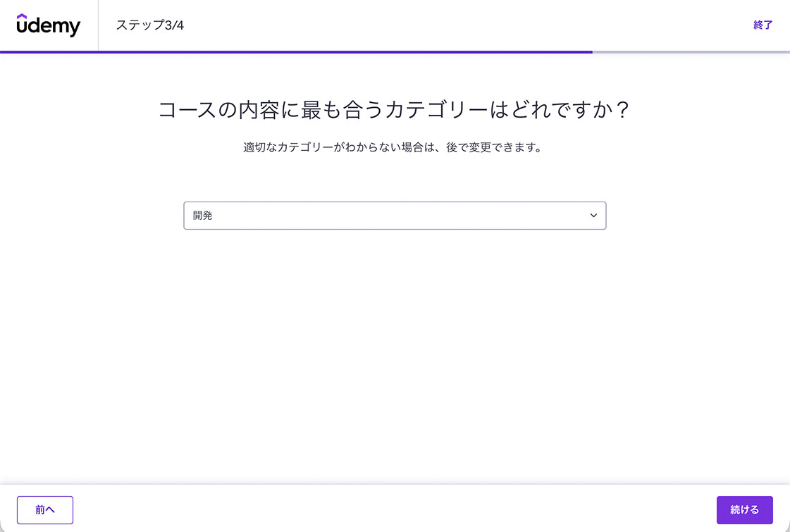Click the Udemy logo
Screen dimensions: 790x532
tap(49, 25)
